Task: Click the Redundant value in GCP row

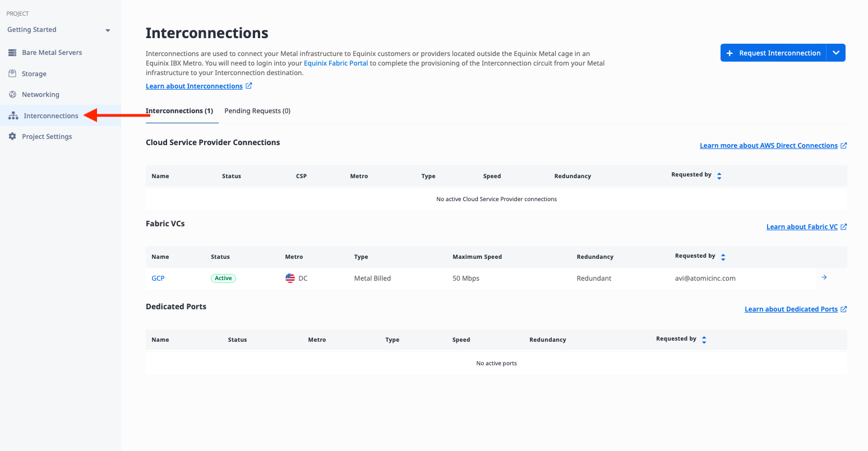Action: 594,278
